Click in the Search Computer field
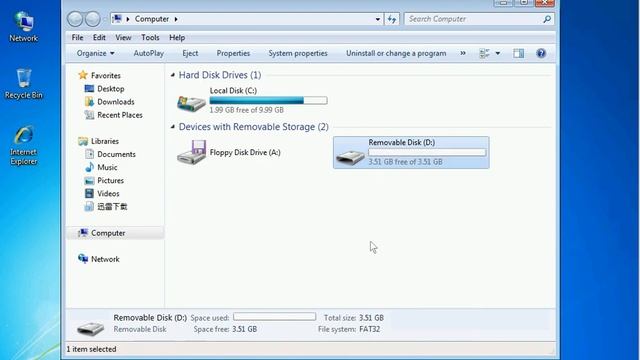Screen dimensions: 640x360 (x=473, y=19)
